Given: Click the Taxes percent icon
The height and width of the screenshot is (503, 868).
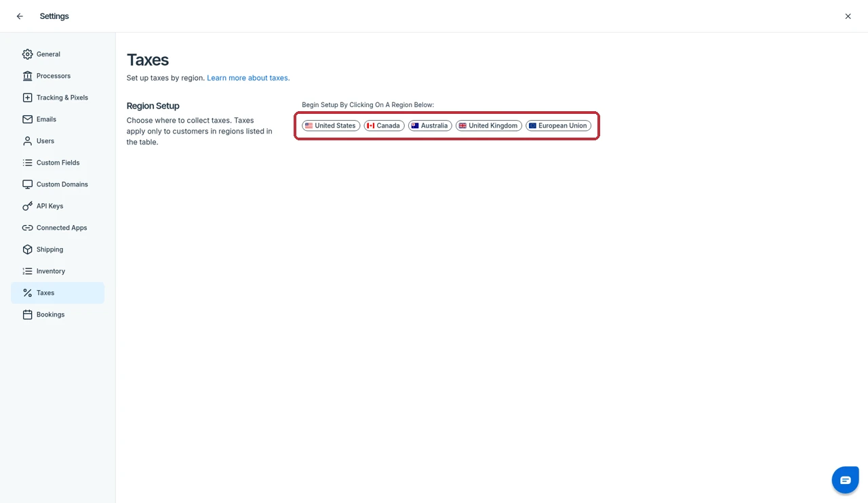Looking at the screenshot, I should point(27,293).
